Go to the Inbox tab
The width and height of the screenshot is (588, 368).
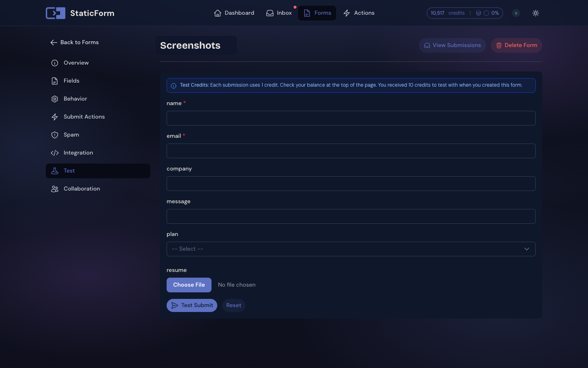tap(279, 13)
